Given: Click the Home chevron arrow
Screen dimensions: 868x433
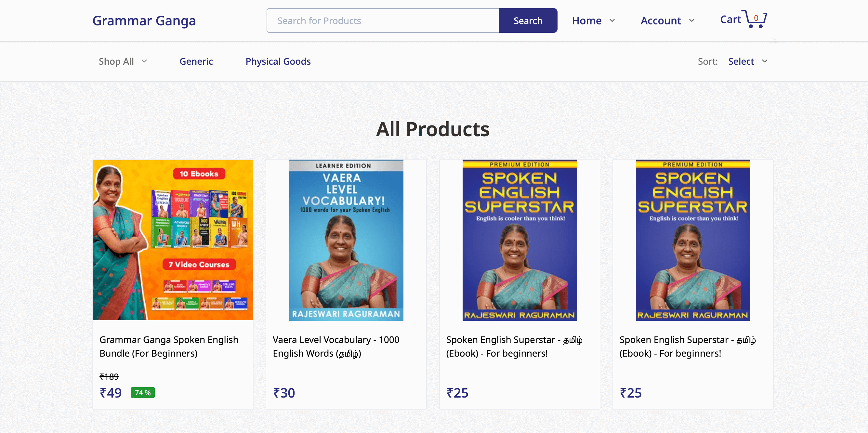Looking at the screenshot, I should (612, 20).
